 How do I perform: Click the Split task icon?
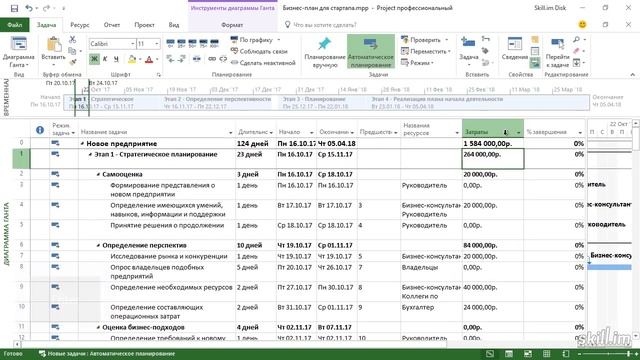coord(197,59)
